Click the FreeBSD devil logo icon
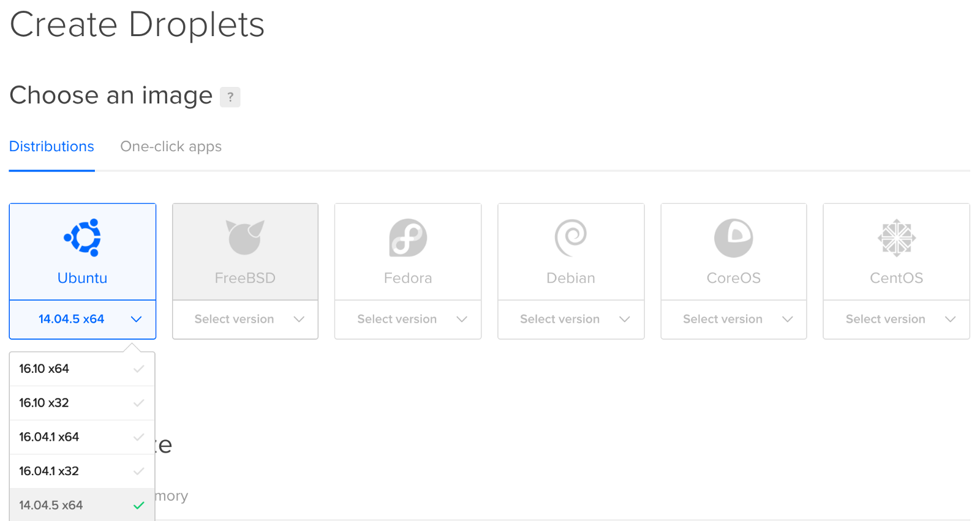 (245, 238)
